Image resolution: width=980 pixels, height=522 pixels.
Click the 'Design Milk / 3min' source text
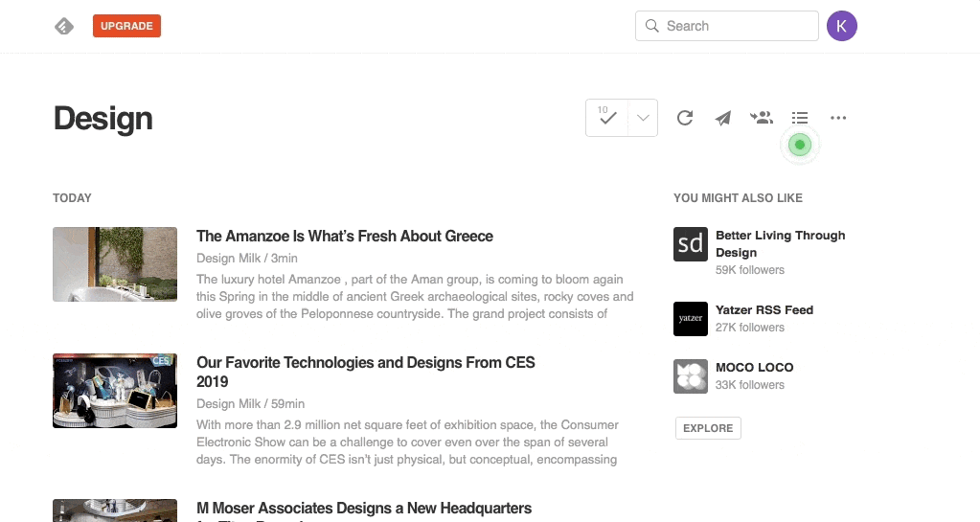(x=247, y=259)
